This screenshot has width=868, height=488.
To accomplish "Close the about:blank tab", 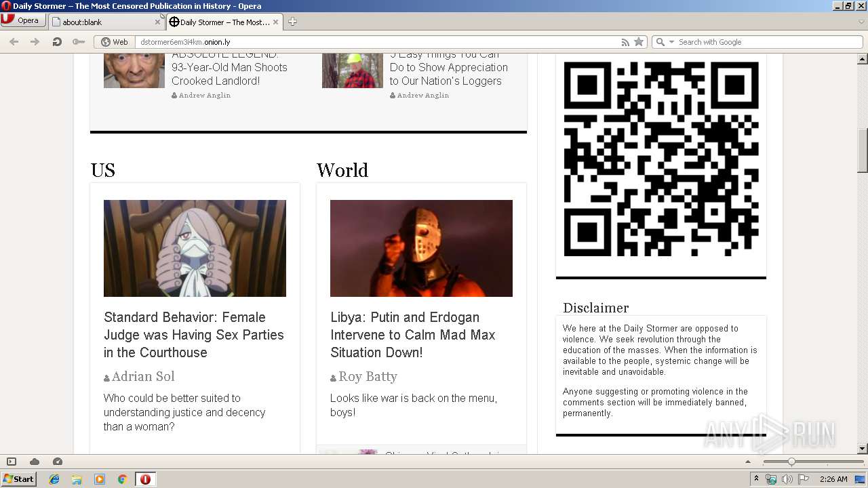I will coord(157,22).
